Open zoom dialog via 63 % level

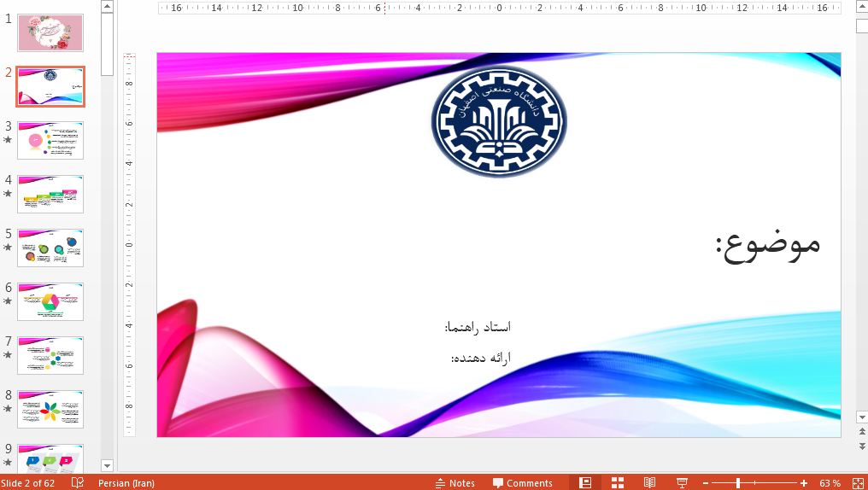(830, 483)
